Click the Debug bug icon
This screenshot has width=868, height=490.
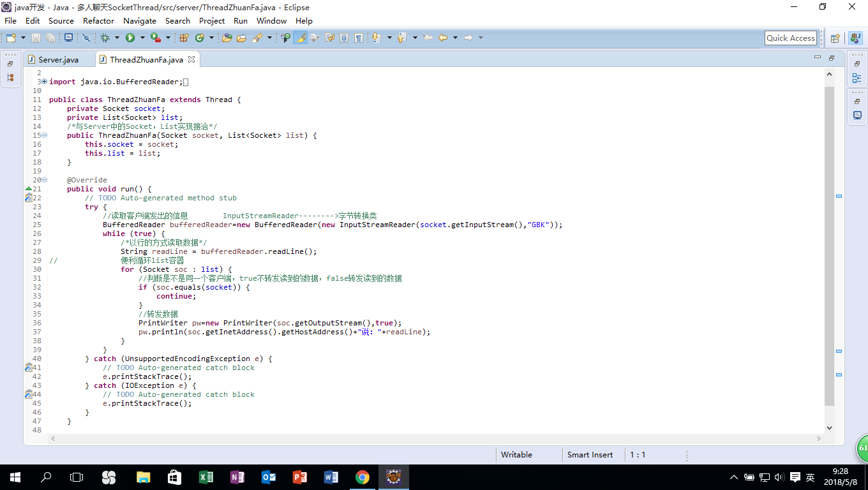point(105,38)
